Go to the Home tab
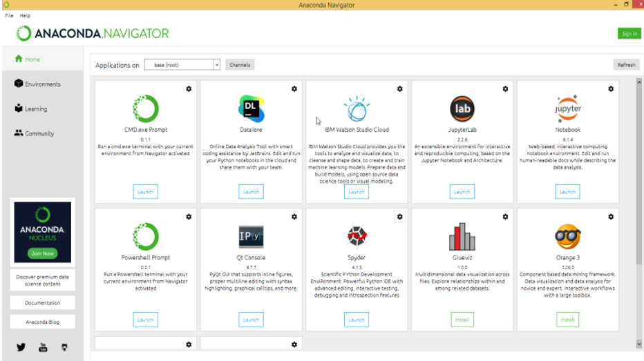Viewport: 644px width, 361px height. (x=43, y=59)
